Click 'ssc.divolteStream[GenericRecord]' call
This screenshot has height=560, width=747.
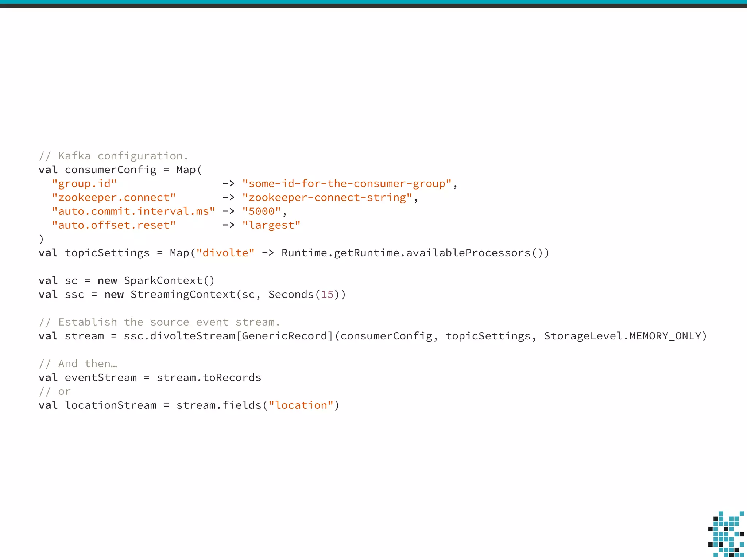[229, 336]
